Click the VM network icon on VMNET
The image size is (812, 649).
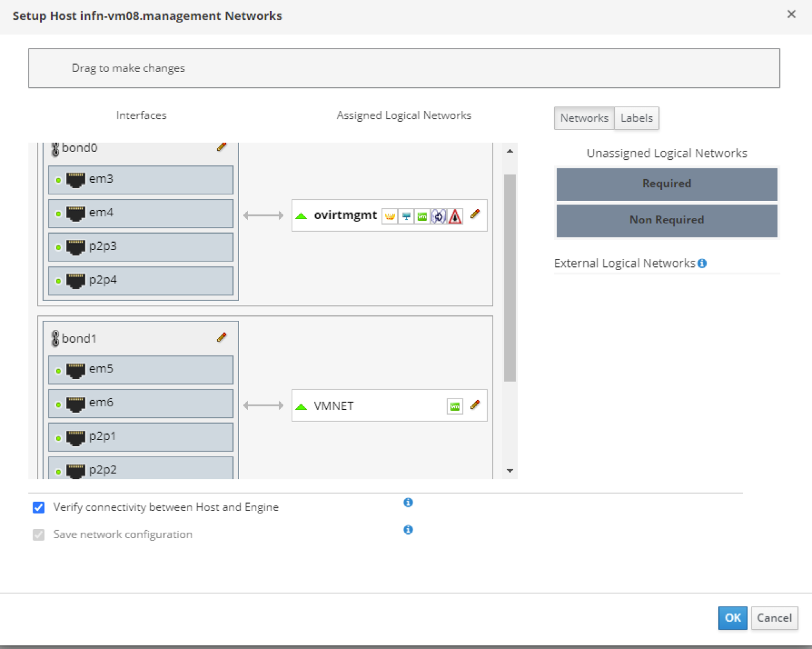click(454, 406)
